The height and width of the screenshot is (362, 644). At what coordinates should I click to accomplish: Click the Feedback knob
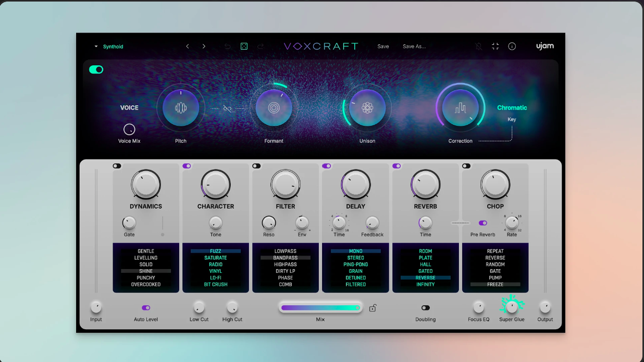(x=373, y=223)
